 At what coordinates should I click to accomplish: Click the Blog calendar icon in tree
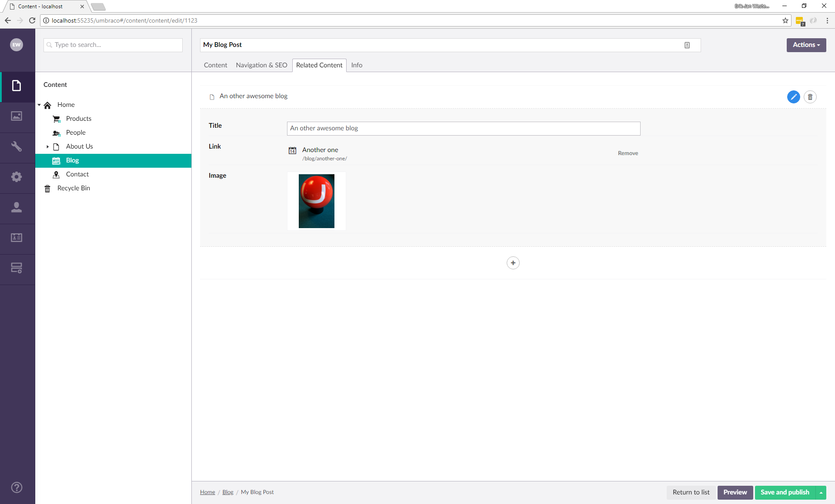(x=57, y=161)
